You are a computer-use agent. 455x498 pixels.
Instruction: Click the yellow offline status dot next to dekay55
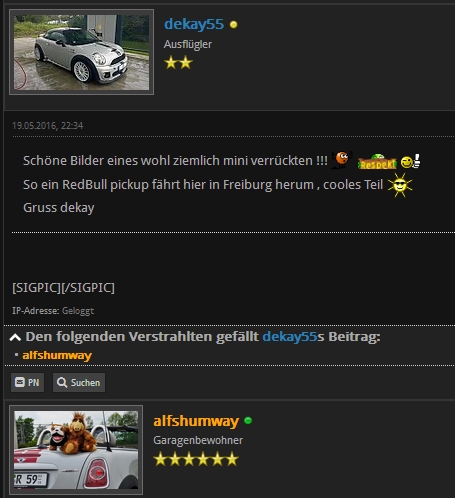click(234, 24)
